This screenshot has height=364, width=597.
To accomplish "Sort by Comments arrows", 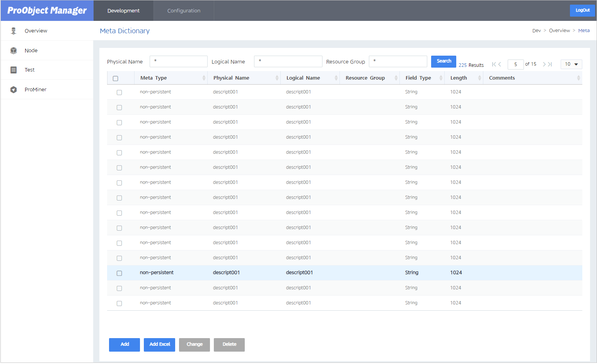I will tap(578, 78).
